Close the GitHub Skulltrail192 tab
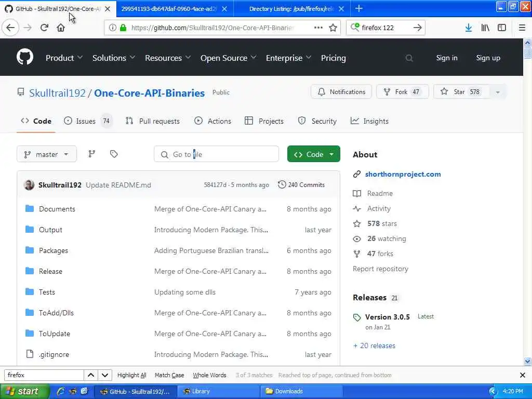This screenshot has height=399, width=532. [x=108, y=9]
